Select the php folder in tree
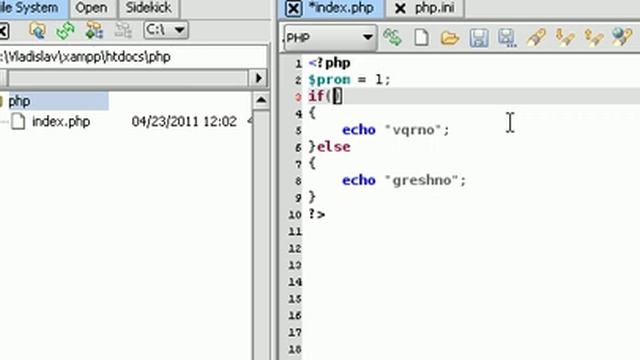This screenshot has width=640, height=360. pyautogui.click(x=19, y=101)
